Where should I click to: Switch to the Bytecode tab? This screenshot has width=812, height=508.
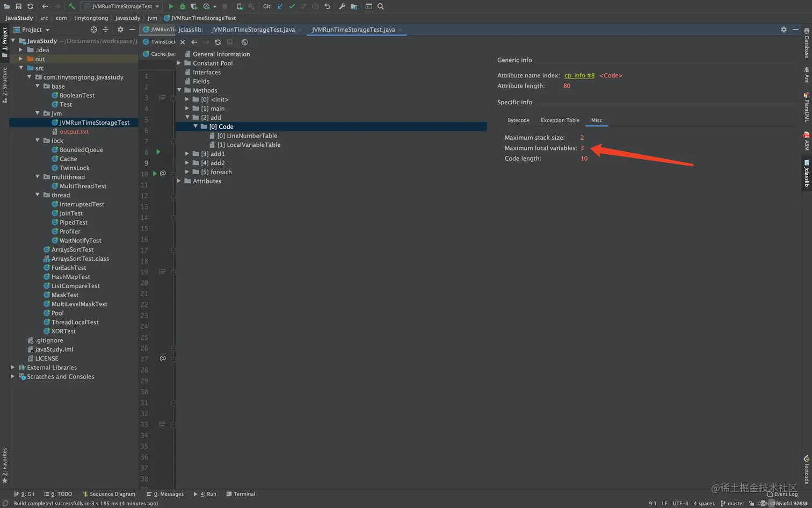[x=518, y=120]
